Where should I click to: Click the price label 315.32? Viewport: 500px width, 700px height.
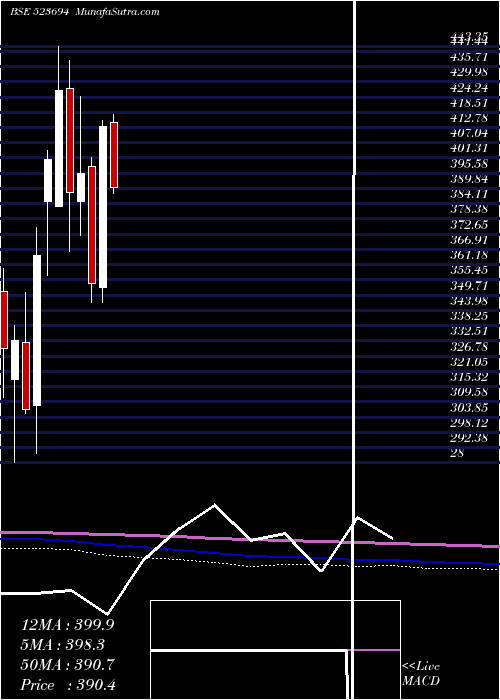pyautogui.click(x=469, y=377)
